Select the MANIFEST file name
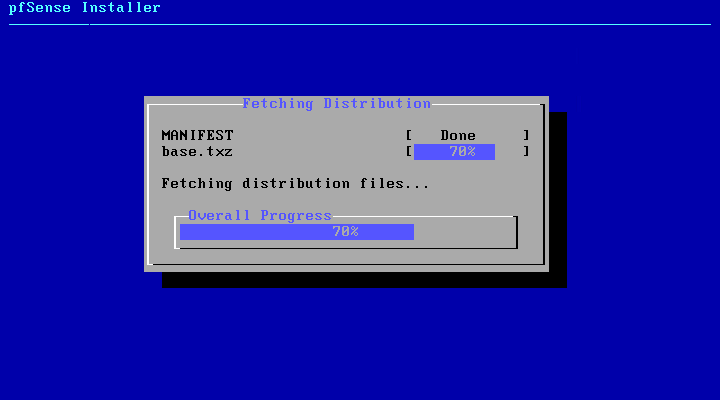This screenshot has width=720, height=400. click(x=197, y=135)
